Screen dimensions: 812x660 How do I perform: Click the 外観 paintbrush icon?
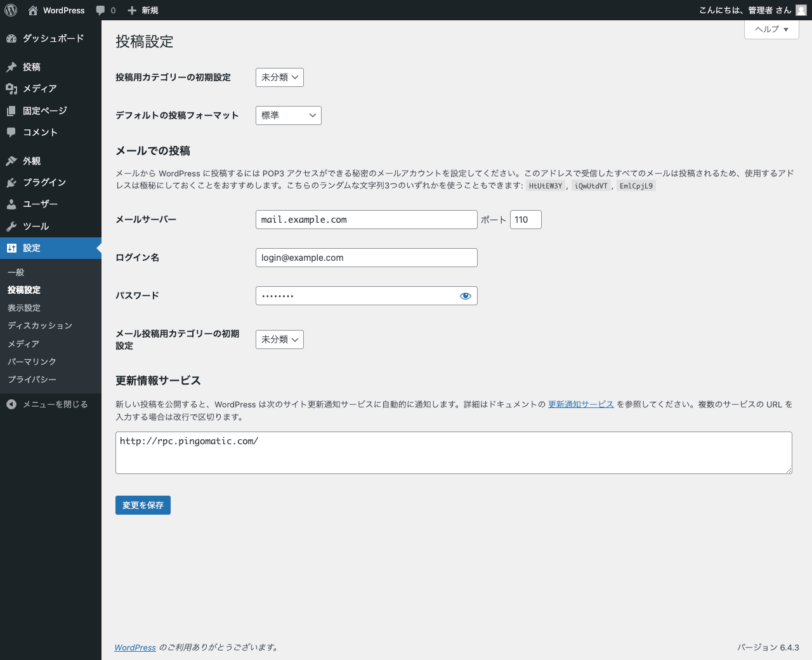pos(11,161)
